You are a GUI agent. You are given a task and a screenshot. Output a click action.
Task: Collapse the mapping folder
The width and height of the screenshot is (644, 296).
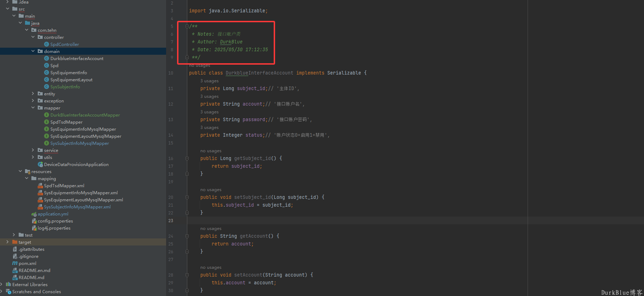point(26,178)
